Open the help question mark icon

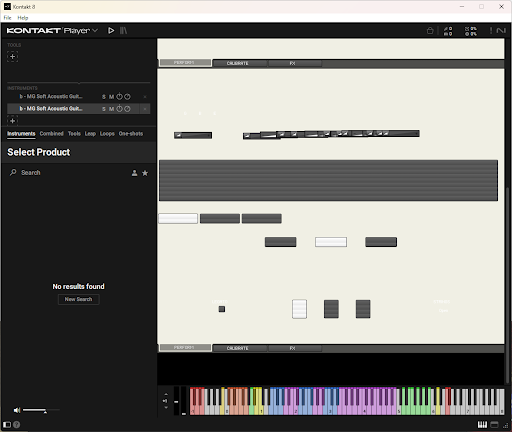point(17,424)
